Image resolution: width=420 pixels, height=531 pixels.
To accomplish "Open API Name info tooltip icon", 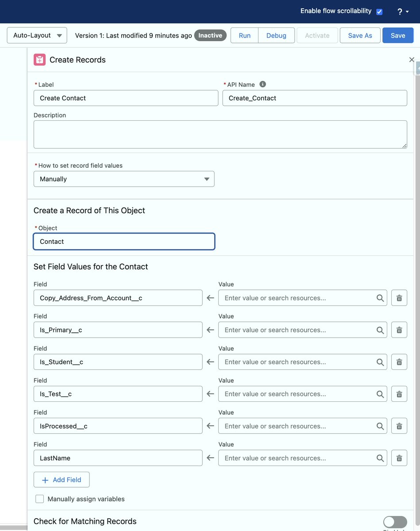I will [262, 84].
